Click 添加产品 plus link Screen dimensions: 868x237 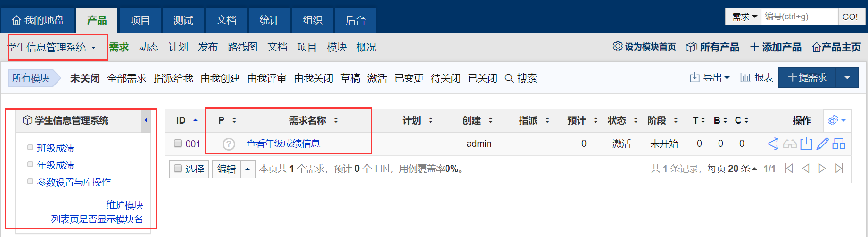[x=776, y=47]
